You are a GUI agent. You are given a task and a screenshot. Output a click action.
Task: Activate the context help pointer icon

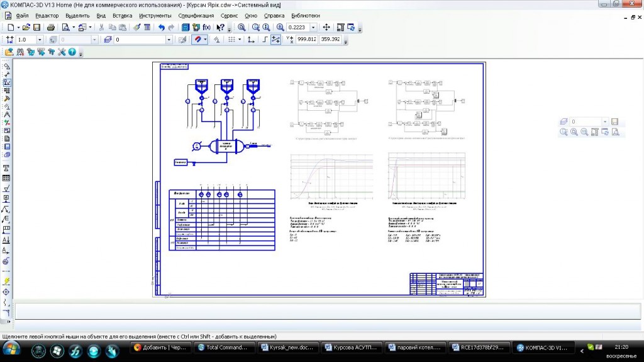(x=221, y=27)
